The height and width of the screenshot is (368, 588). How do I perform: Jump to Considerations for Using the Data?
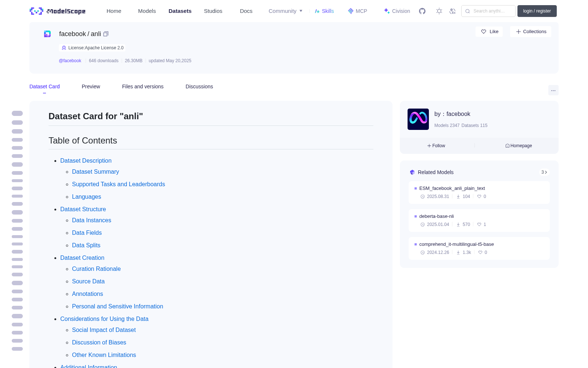coord(104,319)
